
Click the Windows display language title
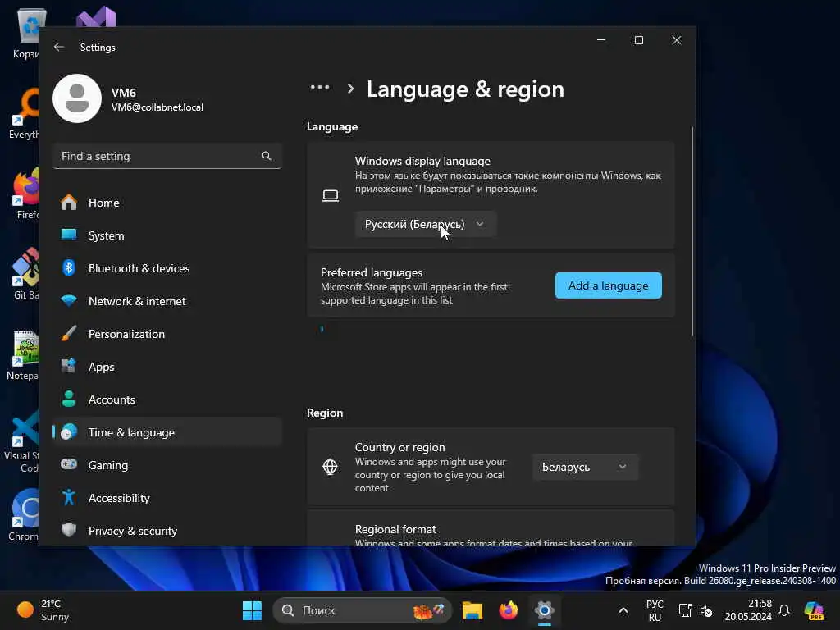[422, 161]
